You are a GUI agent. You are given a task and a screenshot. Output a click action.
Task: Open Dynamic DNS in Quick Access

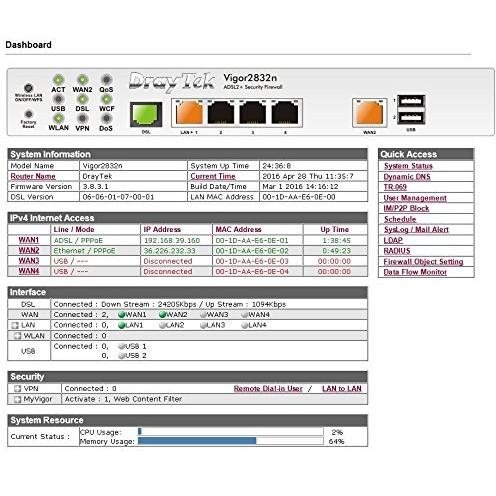[407, 176]
